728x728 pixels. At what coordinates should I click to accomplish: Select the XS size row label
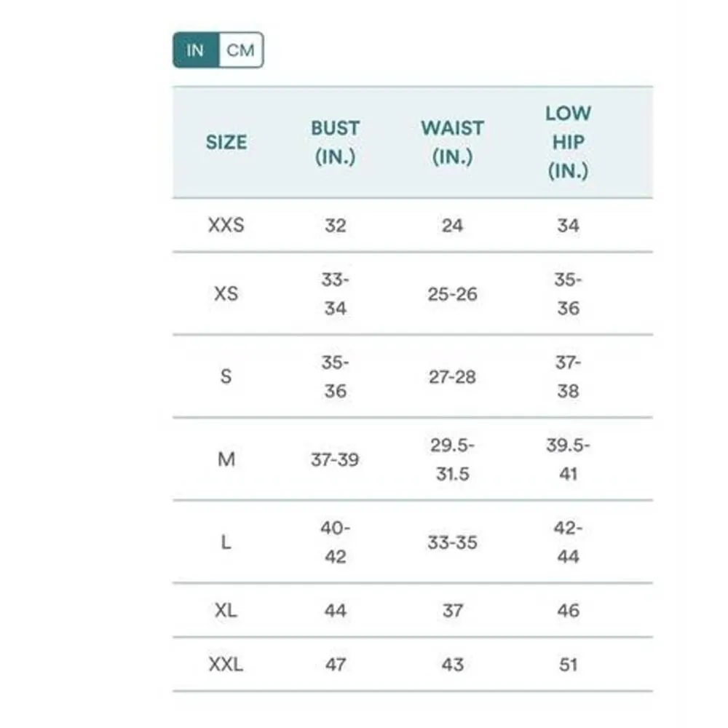pos(226,294)
